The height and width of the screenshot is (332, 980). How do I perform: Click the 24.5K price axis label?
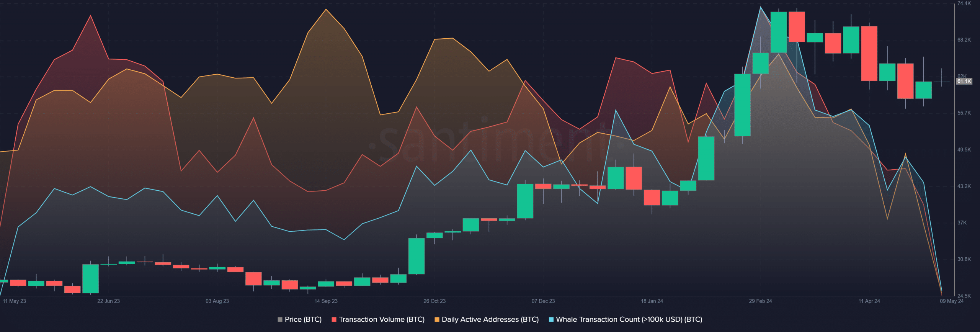[964, 296]
